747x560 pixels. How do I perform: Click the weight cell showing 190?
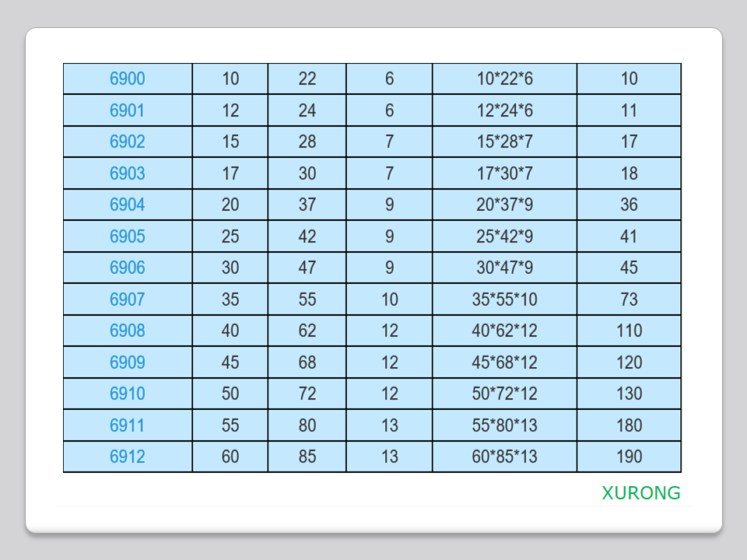pyautogui.click(x=629, y=457)
